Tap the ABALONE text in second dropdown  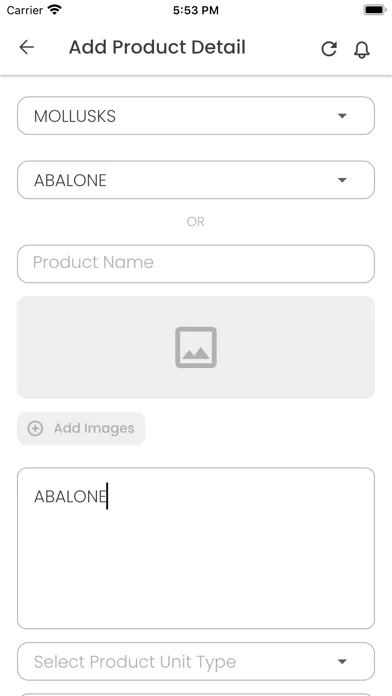70,181
